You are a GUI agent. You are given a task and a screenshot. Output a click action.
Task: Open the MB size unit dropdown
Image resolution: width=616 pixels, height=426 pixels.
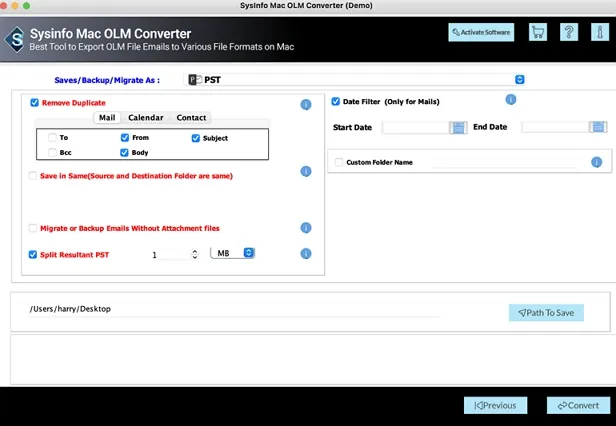(233, 253)
